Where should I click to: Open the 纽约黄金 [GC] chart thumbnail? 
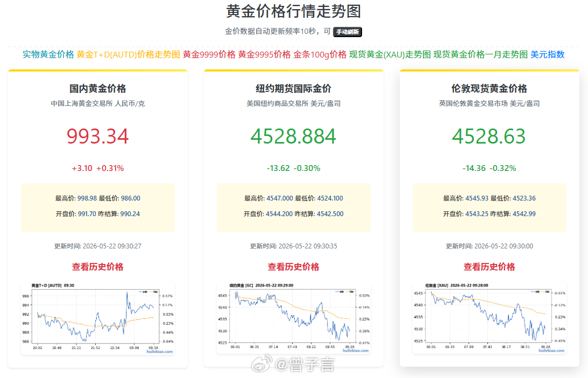pyautogui.click(x=294, y=318)
